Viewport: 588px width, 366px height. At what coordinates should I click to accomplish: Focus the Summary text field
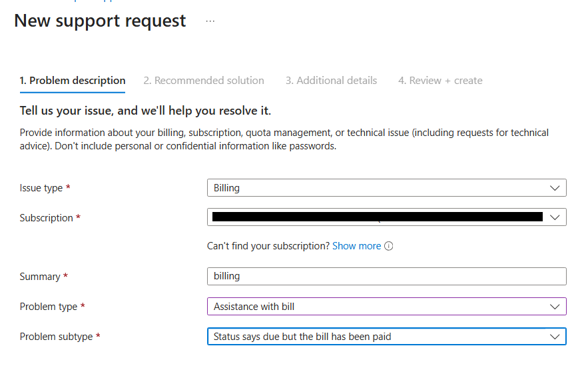[x=386, y=277]
